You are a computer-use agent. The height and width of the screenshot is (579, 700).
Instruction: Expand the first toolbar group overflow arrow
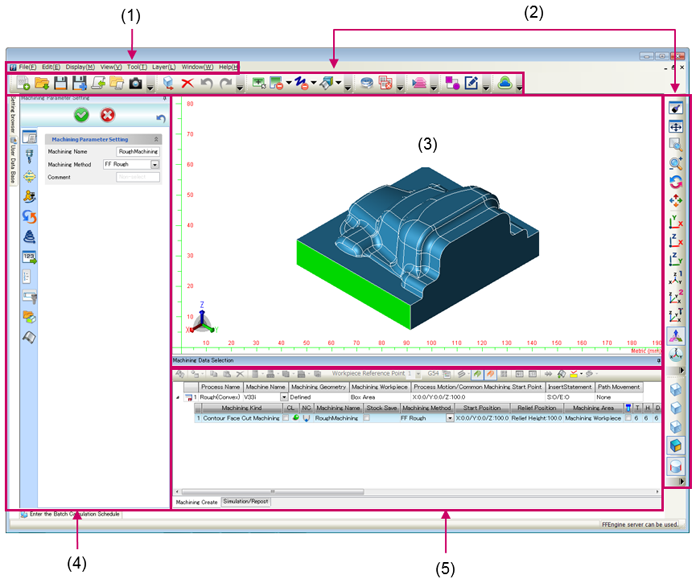click(150, 84)
